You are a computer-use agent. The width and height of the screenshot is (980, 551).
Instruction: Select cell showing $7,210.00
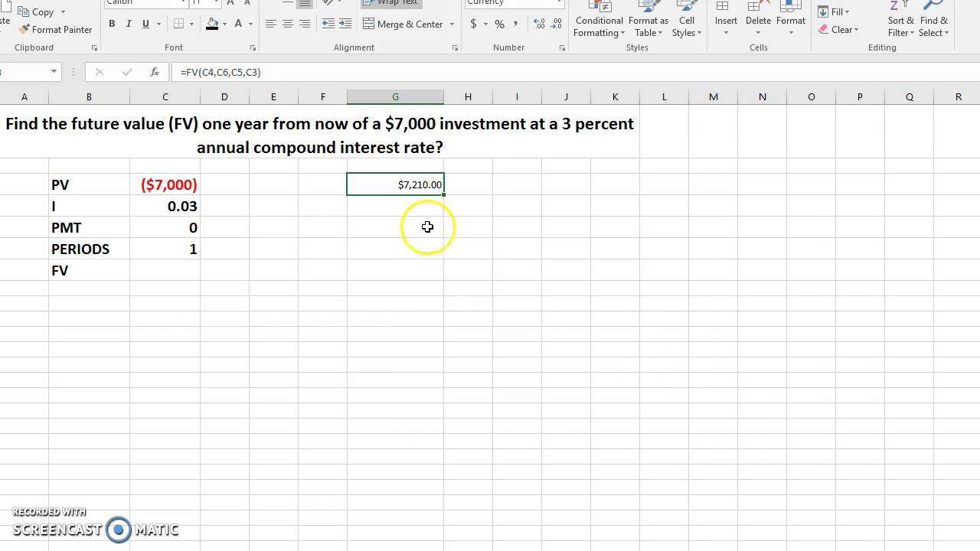tap(395, 184)
